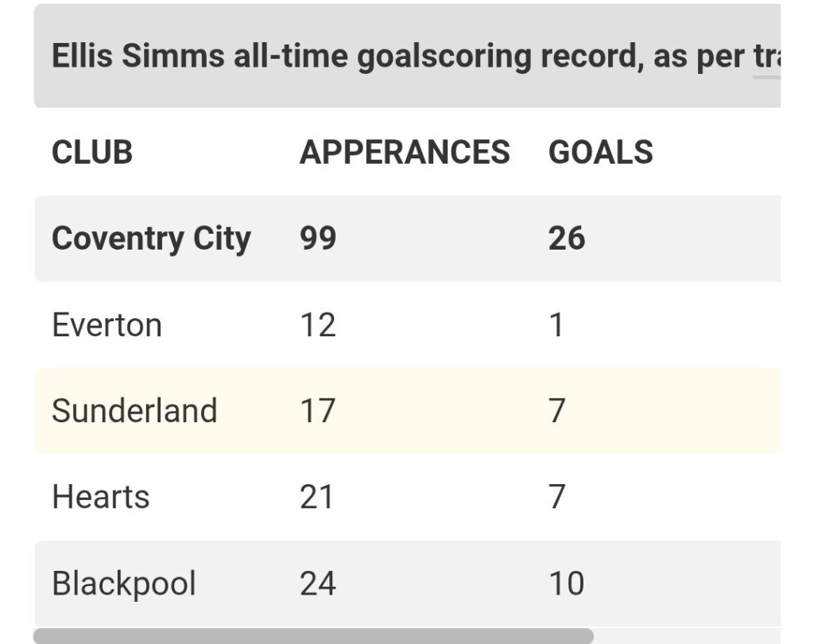Viewport: 814px width, 644px height.
Task: Select the highlighted Sunderland row name
Action: point(134,411)
